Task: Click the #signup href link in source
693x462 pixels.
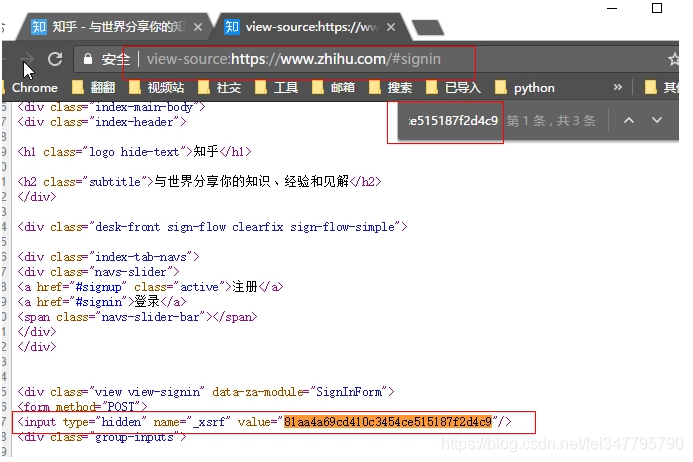Action: point(98,287)
